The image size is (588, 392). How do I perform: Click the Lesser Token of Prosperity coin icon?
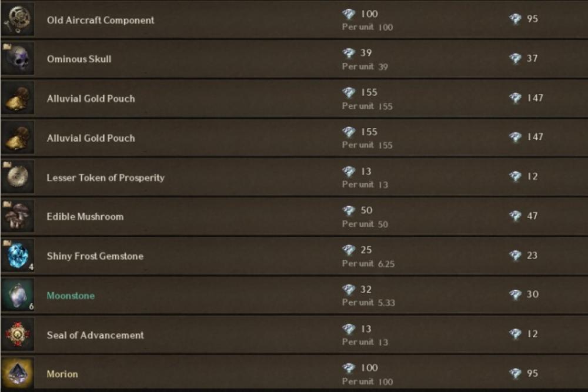pyautogui.click(x=18, y=177)
